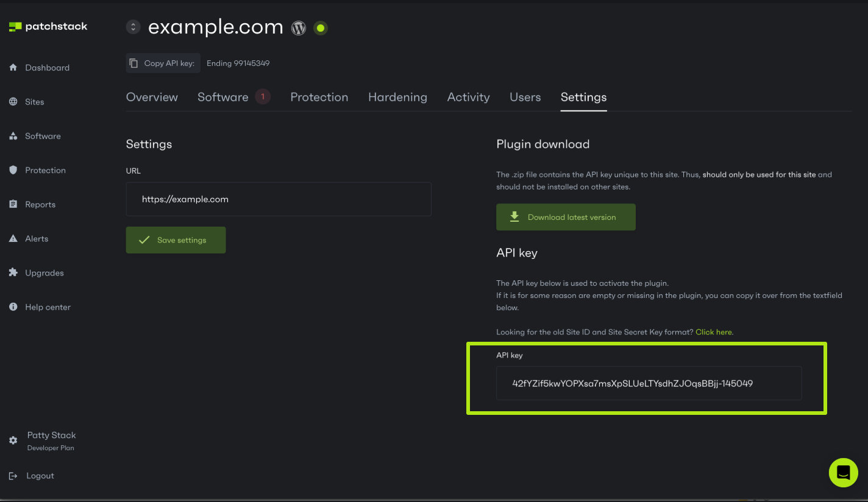Open the Software tab with badge
Viewport: 868px width, 502px height.
pyautogui.click(x=234, y=97)
